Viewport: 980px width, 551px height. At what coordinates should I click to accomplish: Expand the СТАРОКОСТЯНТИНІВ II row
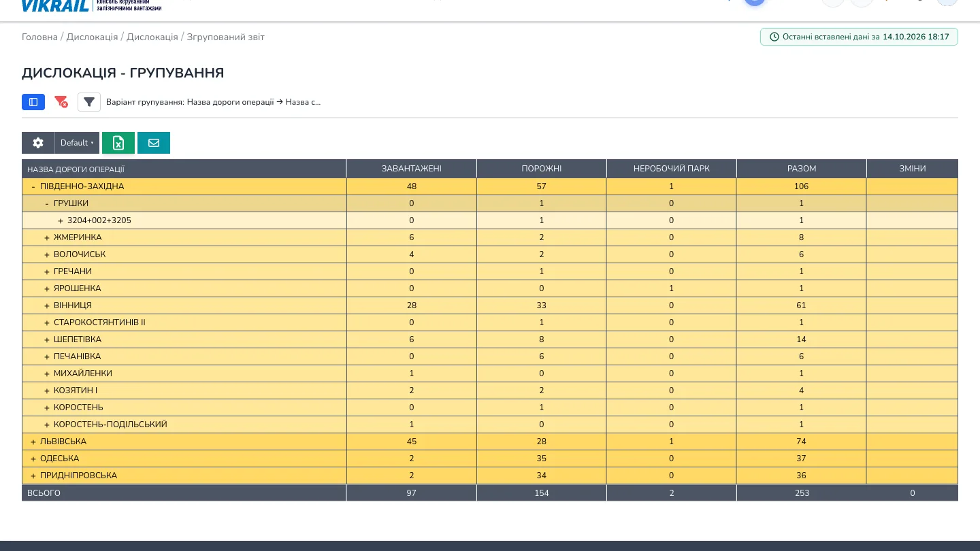[x=47, y=322]
